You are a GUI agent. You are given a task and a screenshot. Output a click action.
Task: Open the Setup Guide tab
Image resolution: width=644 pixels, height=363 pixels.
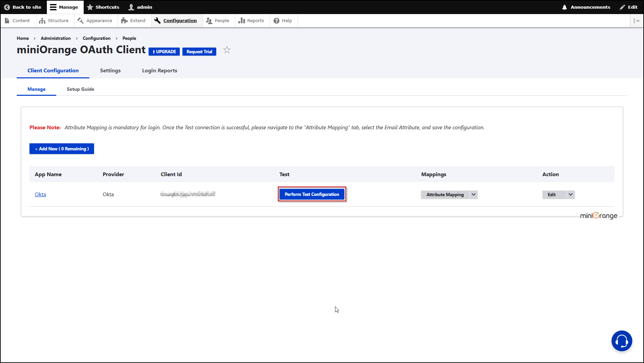click(x=80, y=89)
